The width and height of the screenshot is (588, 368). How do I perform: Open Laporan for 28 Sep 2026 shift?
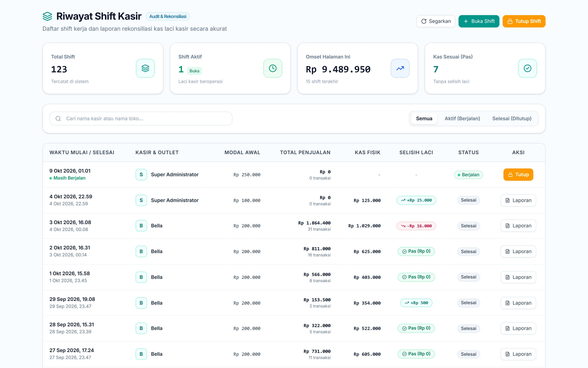[x=518, y=328]
